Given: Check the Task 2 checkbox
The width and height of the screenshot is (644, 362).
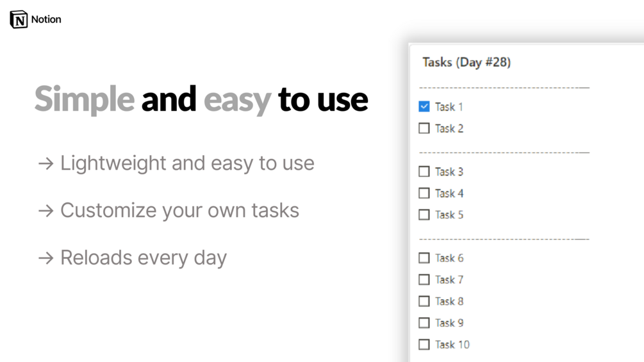Looking at the screenshot, I should (424, 128).
